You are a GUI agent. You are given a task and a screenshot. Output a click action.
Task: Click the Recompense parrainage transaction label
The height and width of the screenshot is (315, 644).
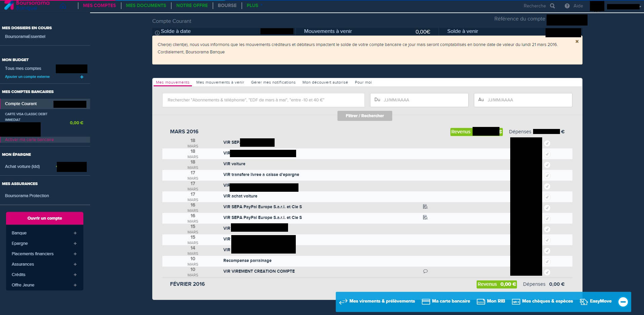pos(247,261)
